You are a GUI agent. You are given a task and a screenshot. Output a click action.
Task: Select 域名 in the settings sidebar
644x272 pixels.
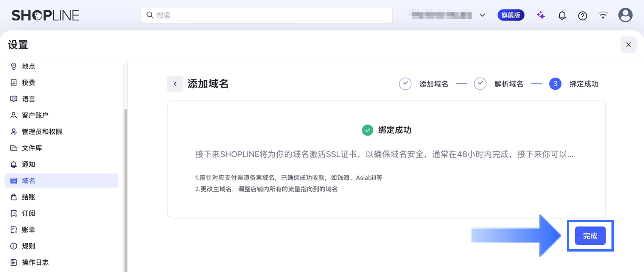coord(62,181)
